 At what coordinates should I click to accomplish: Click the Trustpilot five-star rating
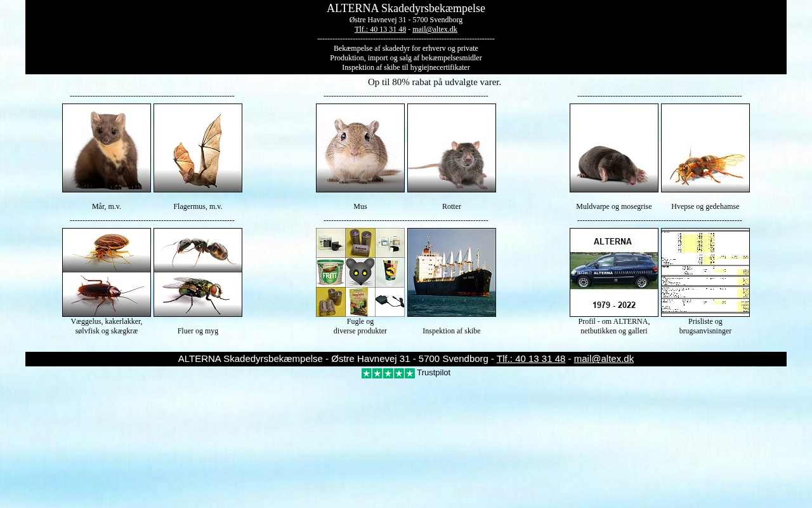388,373
